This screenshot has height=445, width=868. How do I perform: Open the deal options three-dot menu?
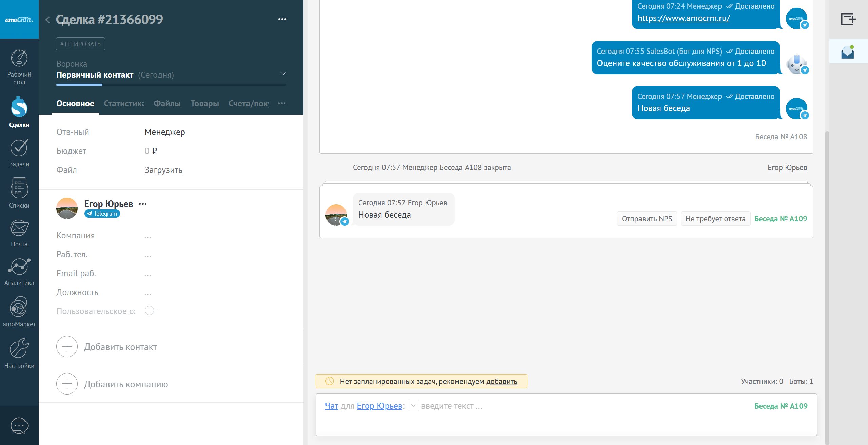click(282, 19)
